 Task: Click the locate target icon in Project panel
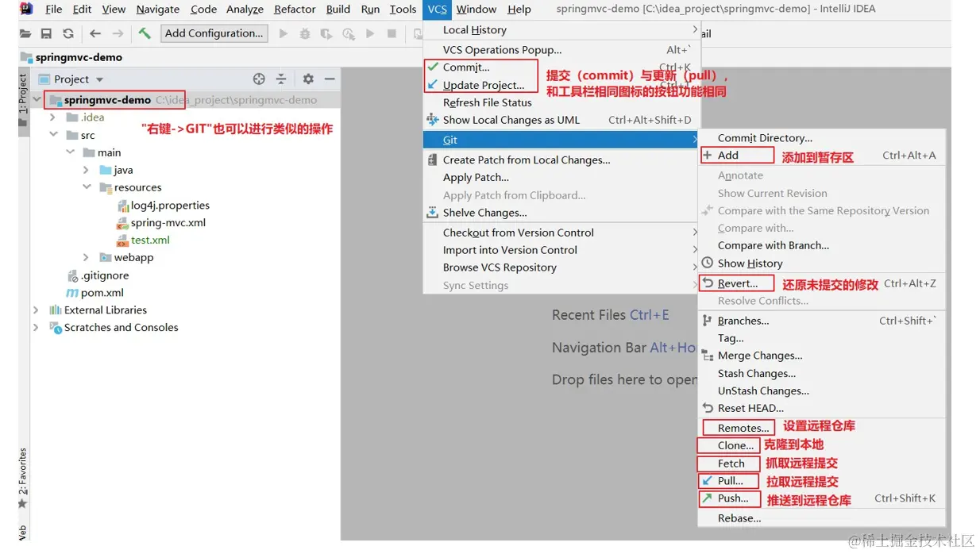pyautogui.click(x=259, y=79)
